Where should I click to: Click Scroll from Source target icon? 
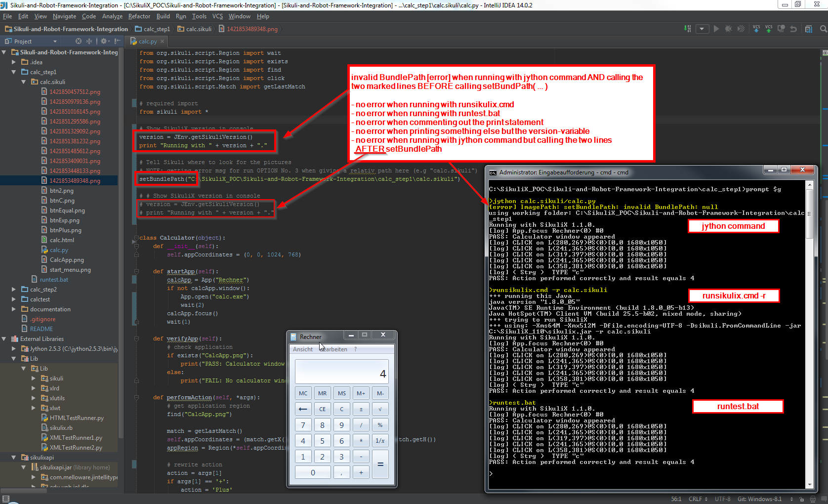click(79, 41)
